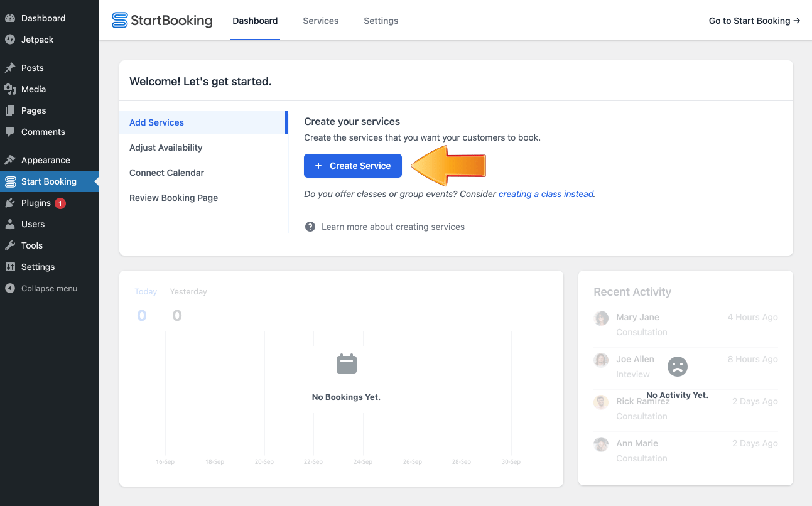
Task: Open Tools in the admin sidebar
Action: (x=32, y=245)
